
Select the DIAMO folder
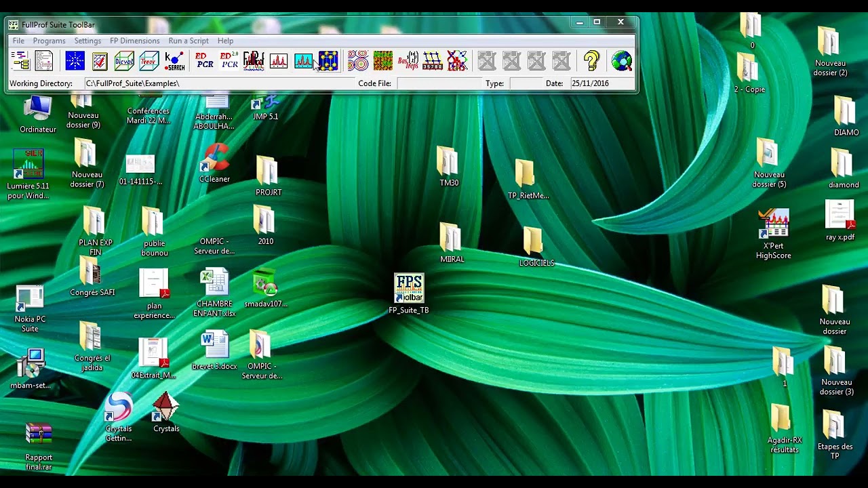pos(846,116)
